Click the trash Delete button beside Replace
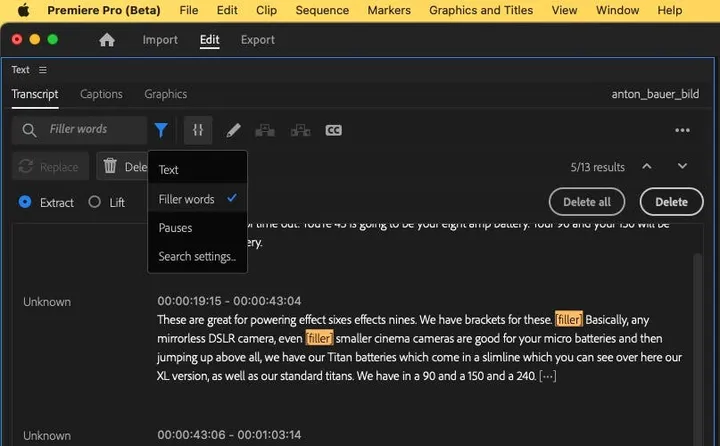This screenshot has height=446, width=720. pyautogui.click(x=123, y=166)
